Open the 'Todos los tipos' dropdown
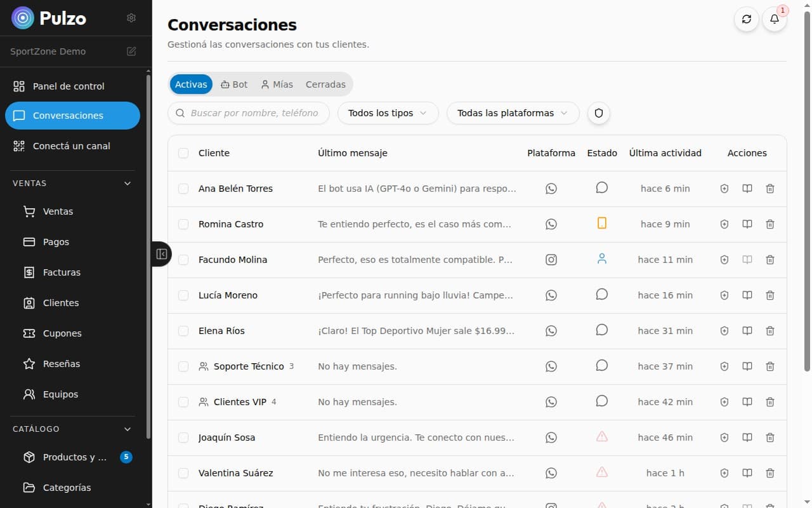Viewport: 812px width, 508px height. pyautogui.click(x=388, y=113)
